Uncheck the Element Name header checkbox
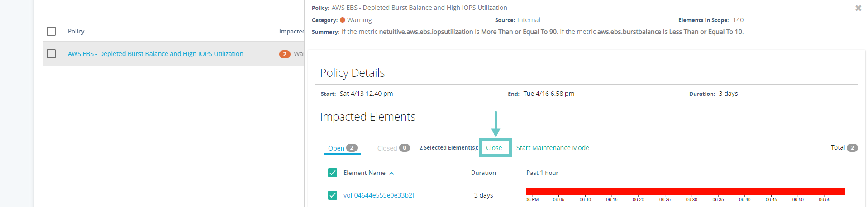Viewport: 868px width, 207px height. 333,173
